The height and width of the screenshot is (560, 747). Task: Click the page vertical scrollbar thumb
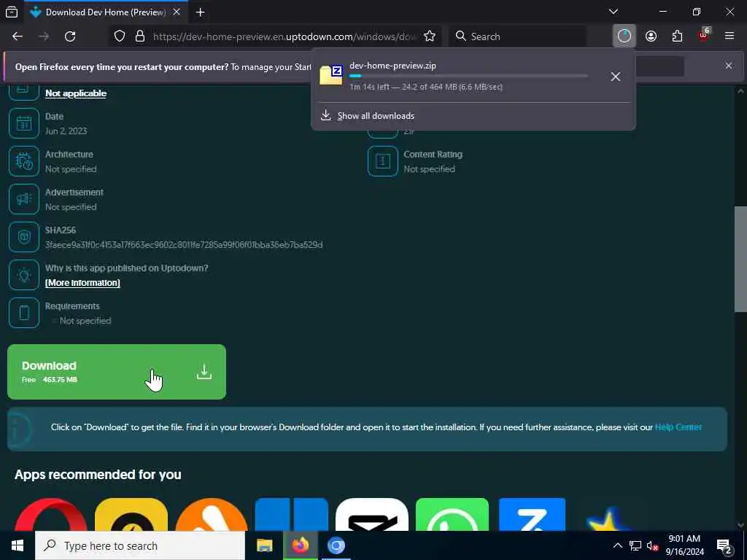pyautogui.click(x=740, y=259)
